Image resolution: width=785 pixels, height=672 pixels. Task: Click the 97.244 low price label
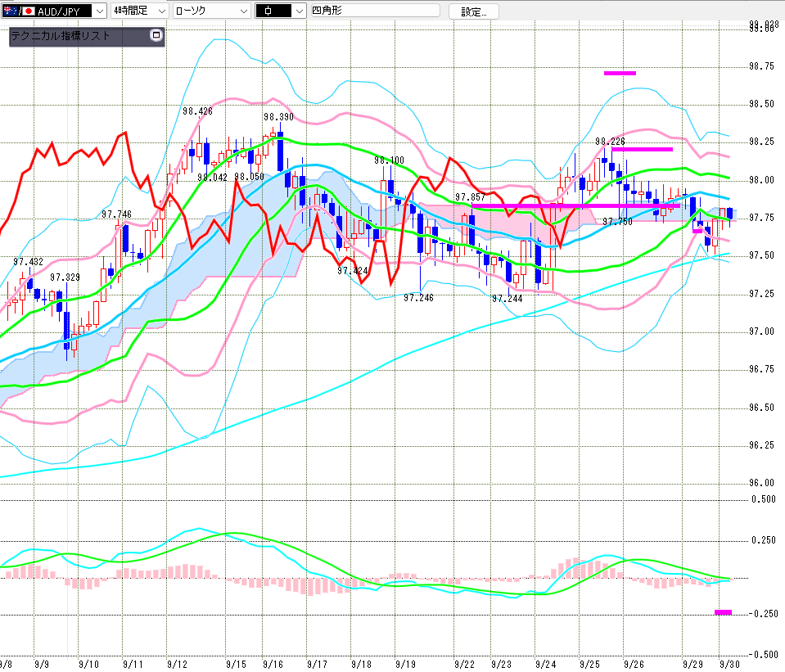coord(507,299)
